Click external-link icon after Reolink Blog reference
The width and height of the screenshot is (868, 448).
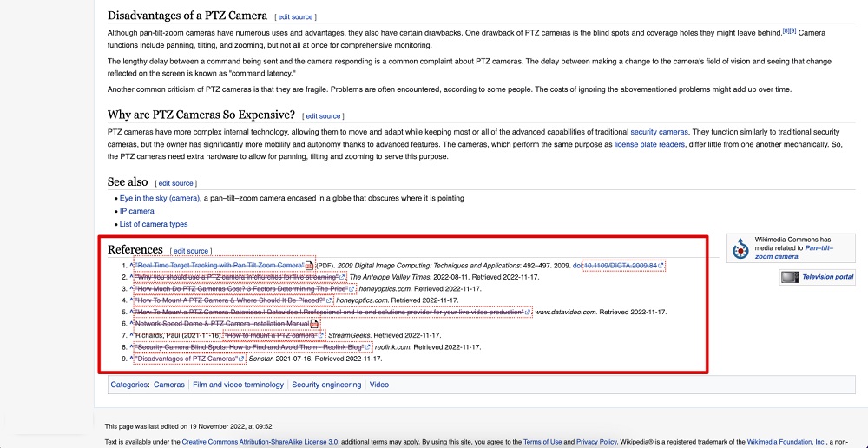click(367, 347)
